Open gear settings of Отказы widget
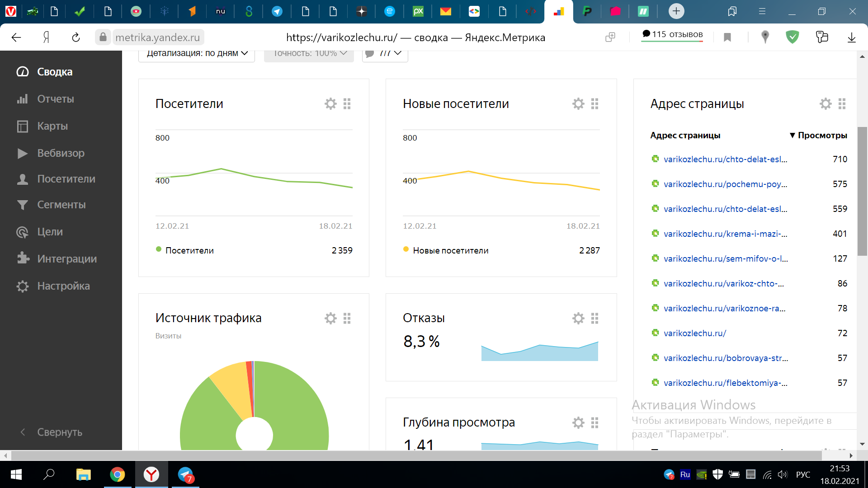Viewport: 868px width, 488px height. click(x=578, y=319)
